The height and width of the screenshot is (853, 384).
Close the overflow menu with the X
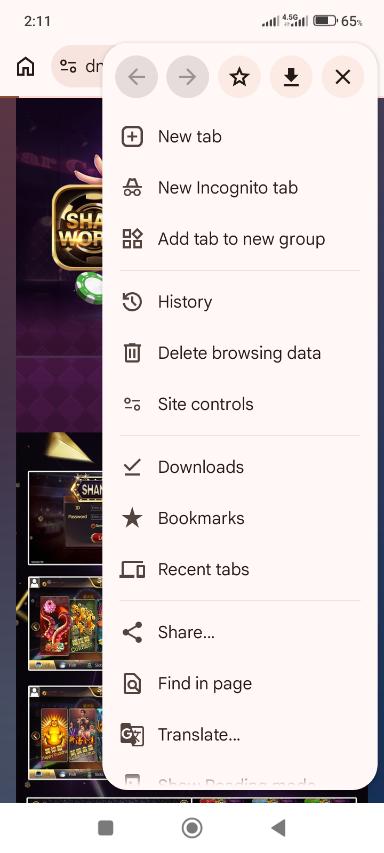343,77
